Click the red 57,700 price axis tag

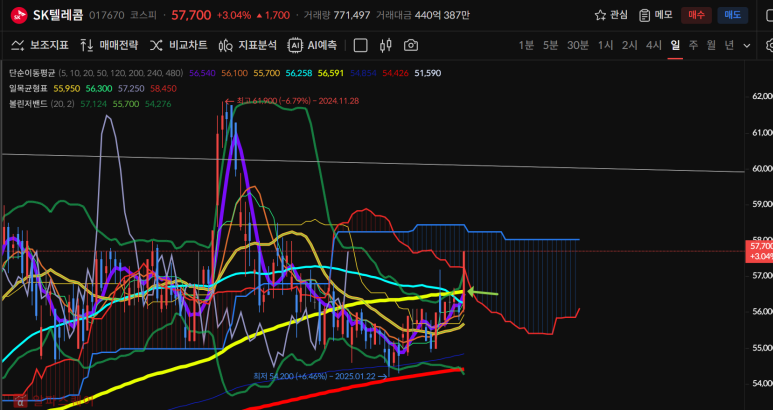click(x=759, y=251)
